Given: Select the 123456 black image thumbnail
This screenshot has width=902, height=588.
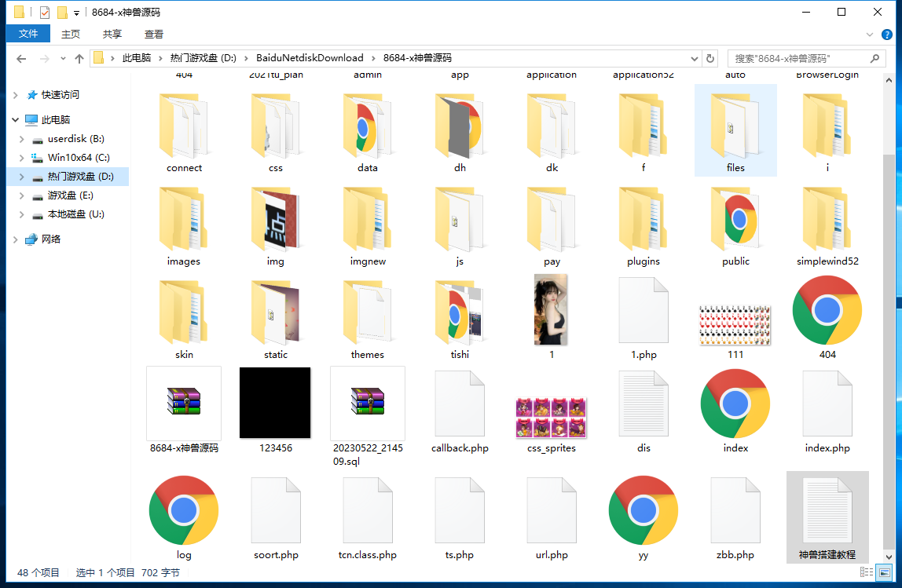Looking at the screenshot, I should pyautogui.click(x=275, y=403).
